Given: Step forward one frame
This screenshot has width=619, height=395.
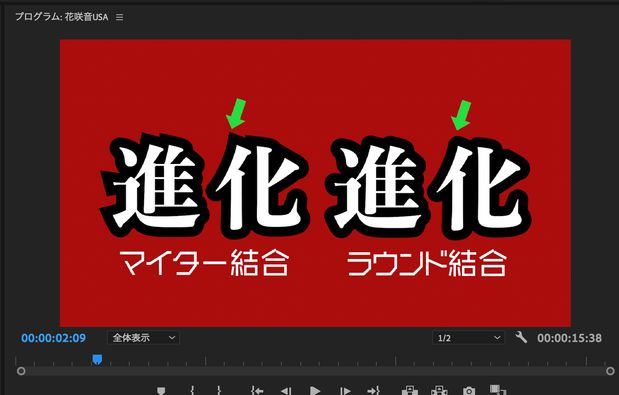Looking at the screenshot, I should (345, 391).
